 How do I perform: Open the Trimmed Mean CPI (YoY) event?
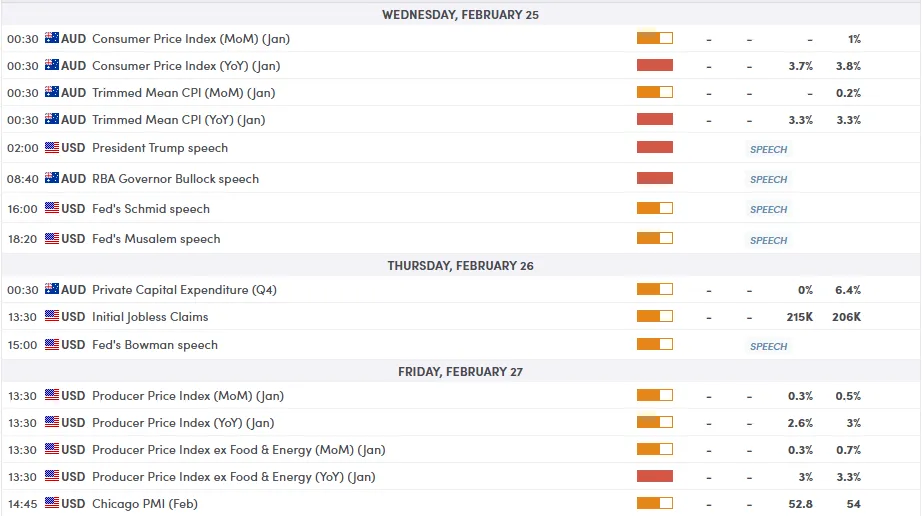(178, 120)
